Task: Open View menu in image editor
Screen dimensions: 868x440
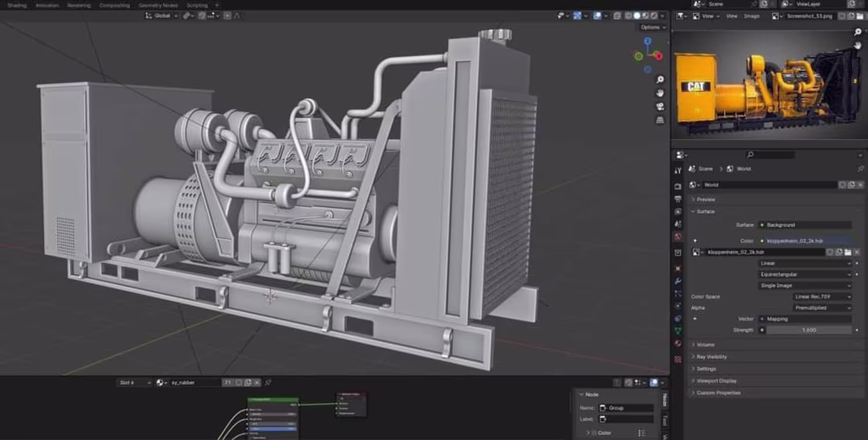Action: click(x=731, y=16)
